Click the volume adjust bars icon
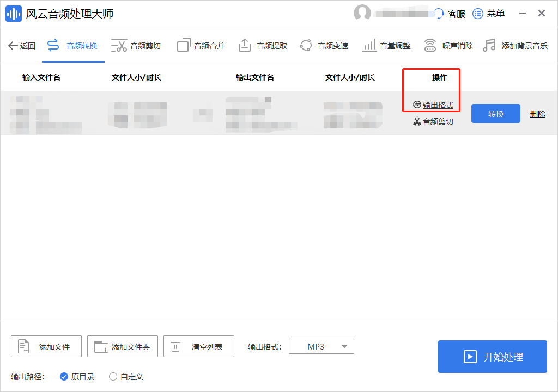The width and height of the screenshot is (558, 392). pyautogui.click(x=369, y=46)
